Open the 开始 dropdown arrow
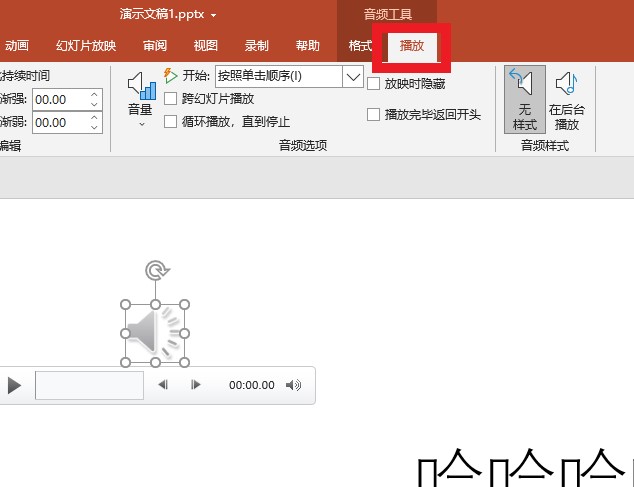The height and width of the screenshot is (487, 634). (353, 76)
